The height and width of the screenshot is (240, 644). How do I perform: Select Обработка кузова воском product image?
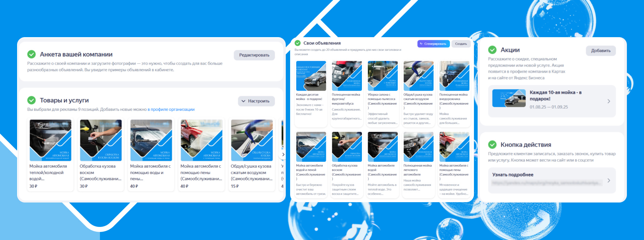[x=101, y=140]
